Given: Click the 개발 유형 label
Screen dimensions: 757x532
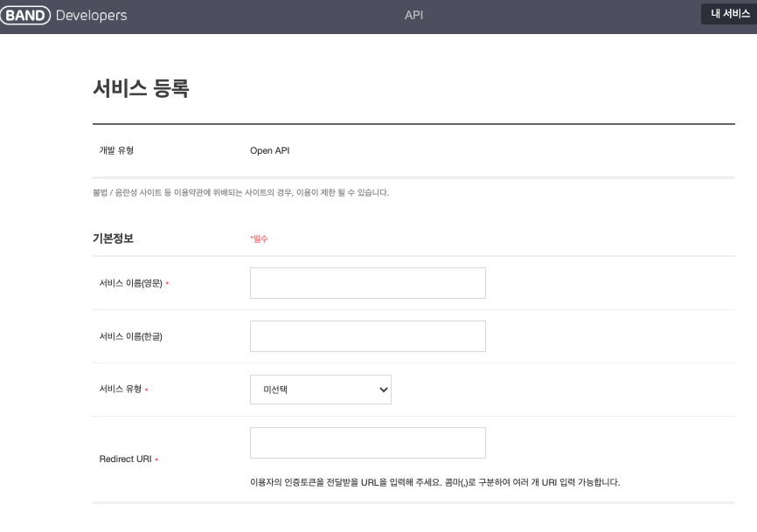Looking at the screenshot, I should click(116, 150).
